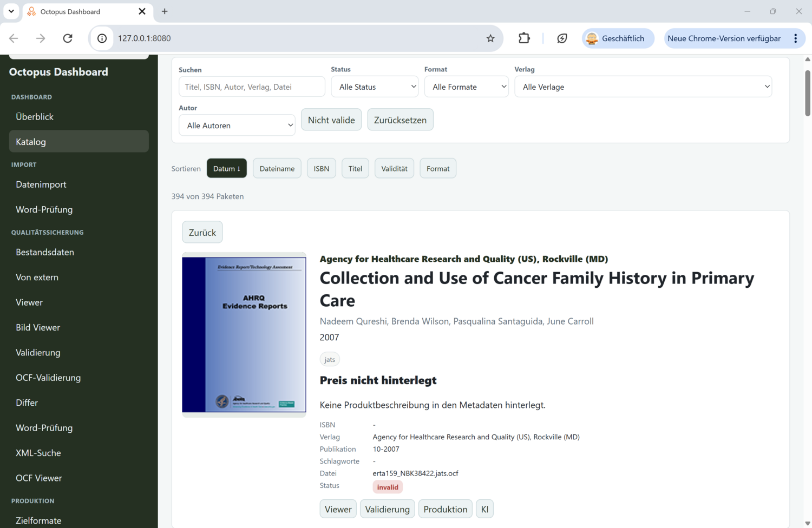Open a new browser tab

[x=165, y=11]
